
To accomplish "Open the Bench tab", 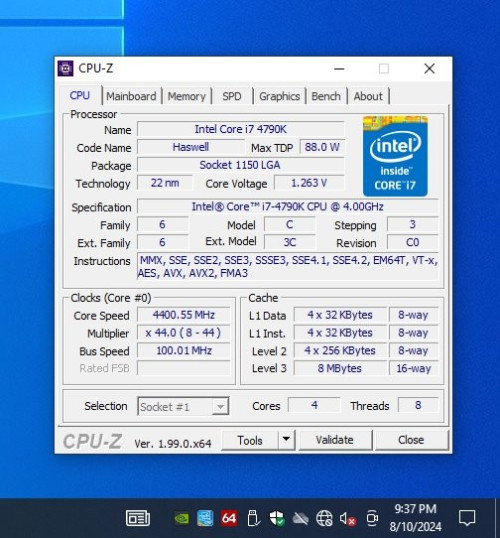I will coord(326,96).
